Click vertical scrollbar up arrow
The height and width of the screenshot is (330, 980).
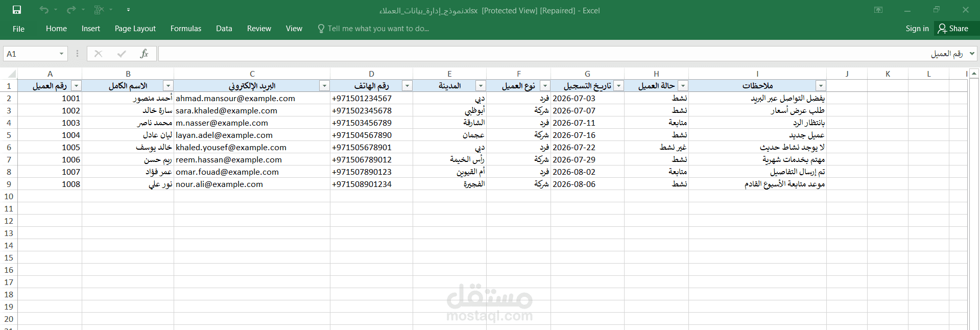pyautogui.click(x=974, y=74)
